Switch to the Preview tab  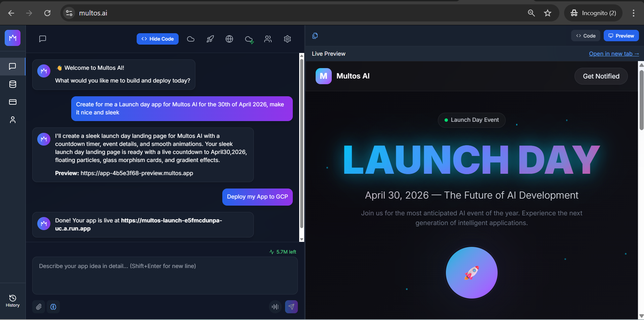pyautogui.click(x=621, y=36)
